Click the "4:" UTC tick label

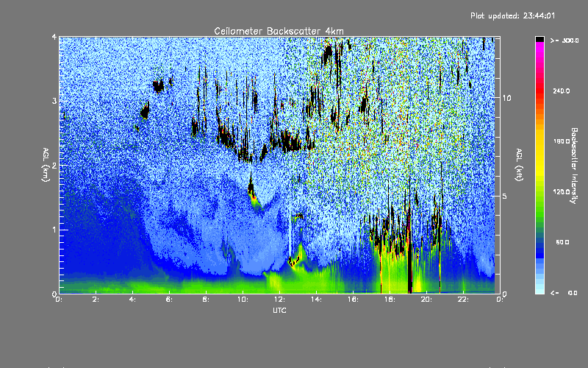pyautogui.click(x=132, y=300)
